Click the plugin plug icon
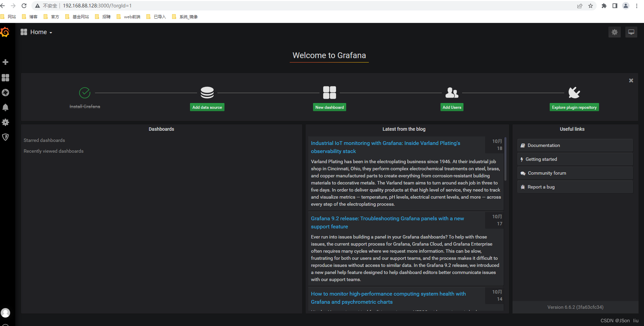 click(x=574, y=93)
